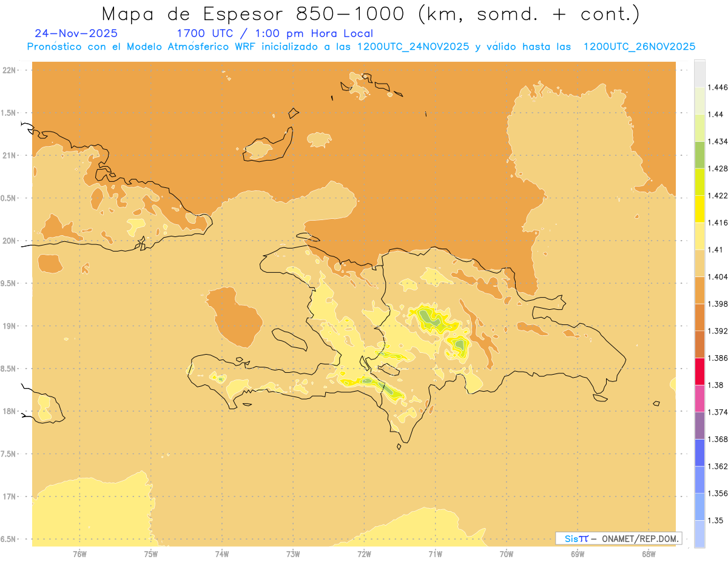Select the blue legend band between 1.362 and 1.368
Viewport: 728px width, 562px height.
(699, 452)
